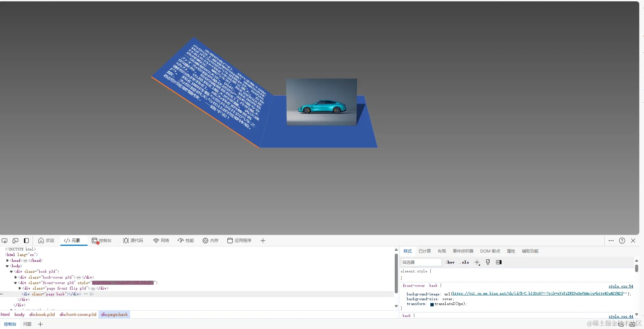This screenshot has width=644, height=329.
Task: Open the 事件侦听器 (Event Listeners) tab
Action: (x=463, y=251)
